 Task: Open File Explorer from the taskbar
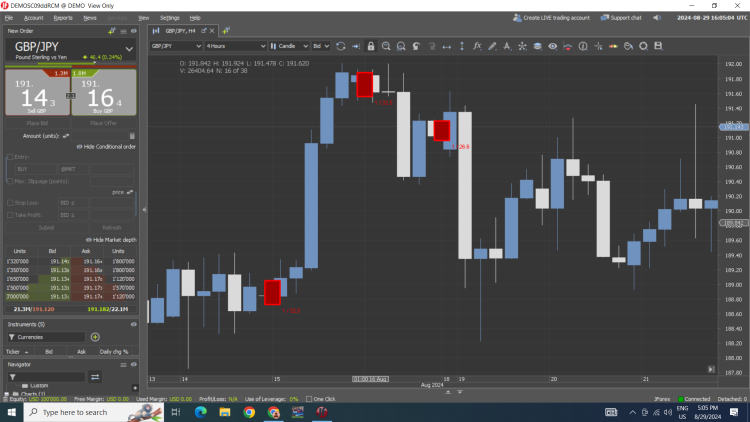(225, 412)
